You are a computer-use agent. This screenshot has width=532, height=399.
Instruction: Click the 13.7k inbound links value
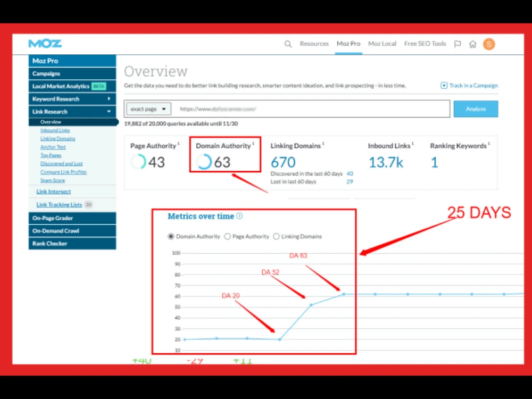click(x=386, y=162)
